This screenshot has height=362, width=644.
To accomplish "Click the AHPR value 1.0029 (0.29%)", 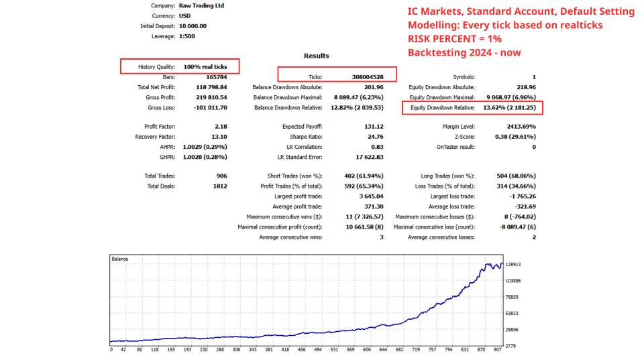I will point(205,147).
